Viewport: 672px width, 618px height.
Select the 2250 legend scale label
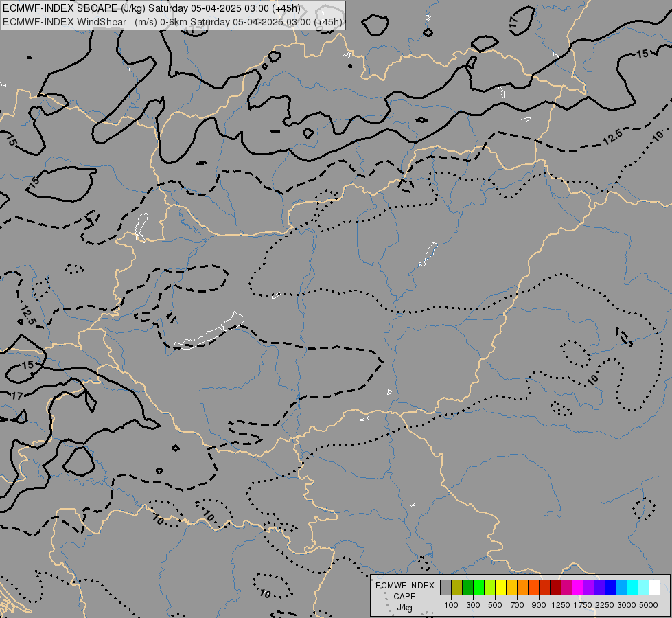tap(605, 605)
